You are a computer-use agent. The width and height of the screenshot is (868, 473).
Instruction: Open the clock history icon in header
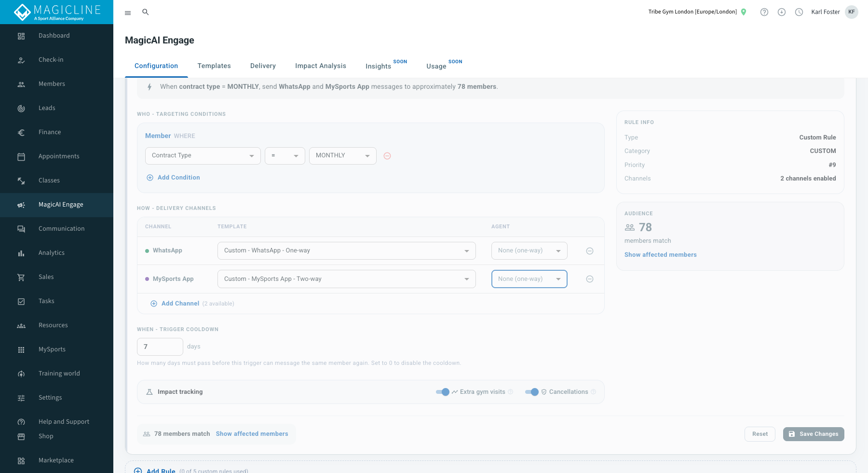point(799,12)
